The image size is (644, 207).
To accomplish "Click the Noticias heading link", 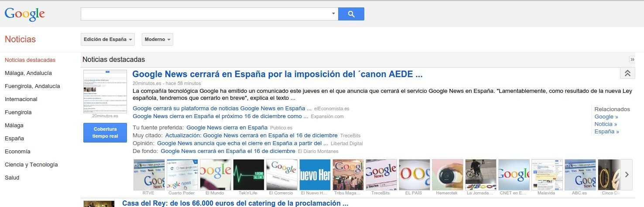I will 20,39.
